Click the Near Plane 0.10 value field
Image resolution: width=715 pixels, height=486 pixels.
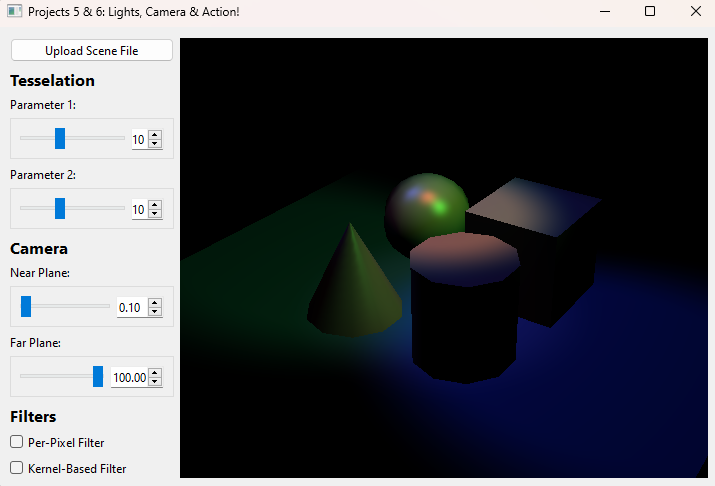pyautogui.click(x=132, y=308)
